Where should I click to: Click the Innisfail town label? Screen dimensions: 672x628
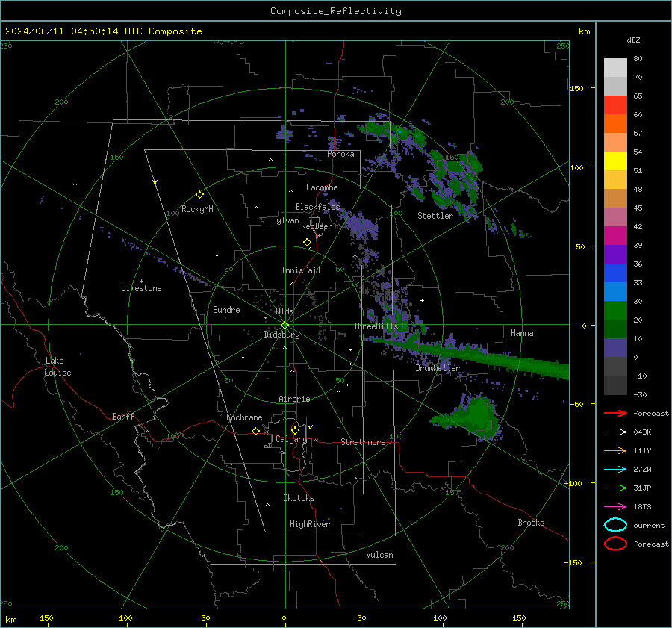point(301,270)
